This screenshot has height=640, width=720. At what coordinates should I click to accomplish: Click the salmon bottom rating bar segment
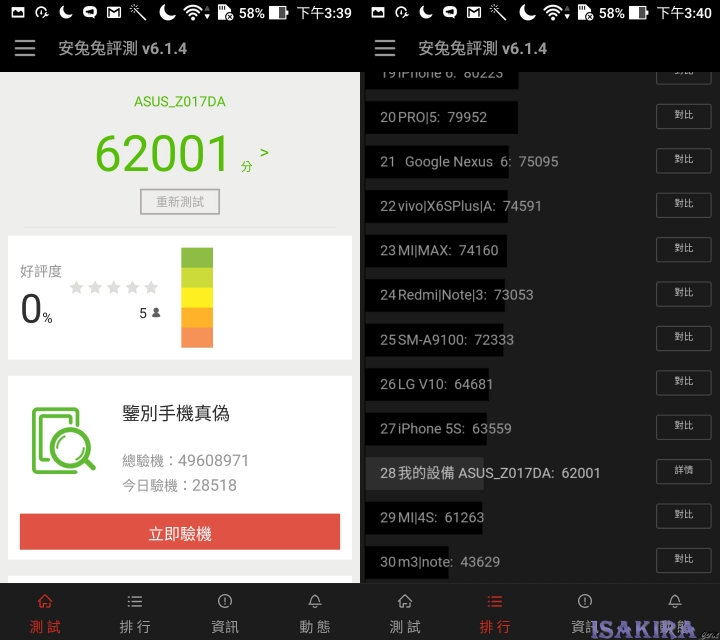coord(197,337)
